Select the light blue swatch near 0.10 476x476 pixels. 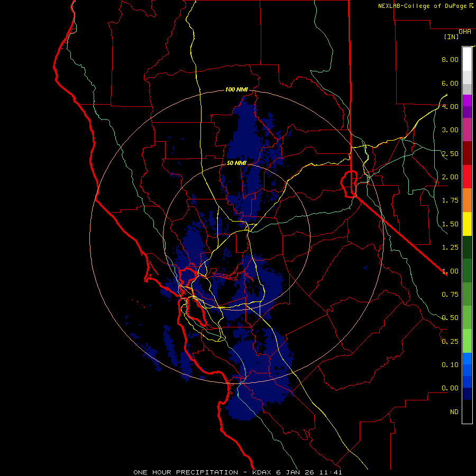click(467, 359)
